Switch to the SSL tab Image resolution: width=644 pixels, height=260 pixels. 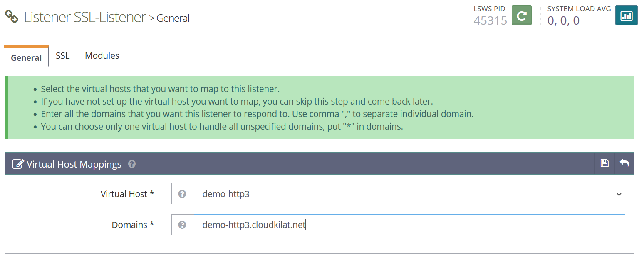[x=62, y=55]
